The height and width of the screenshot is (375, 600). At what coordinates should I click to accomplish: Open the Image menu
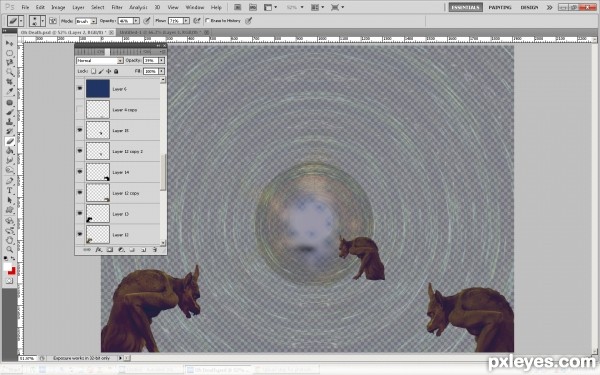[58, 7]
